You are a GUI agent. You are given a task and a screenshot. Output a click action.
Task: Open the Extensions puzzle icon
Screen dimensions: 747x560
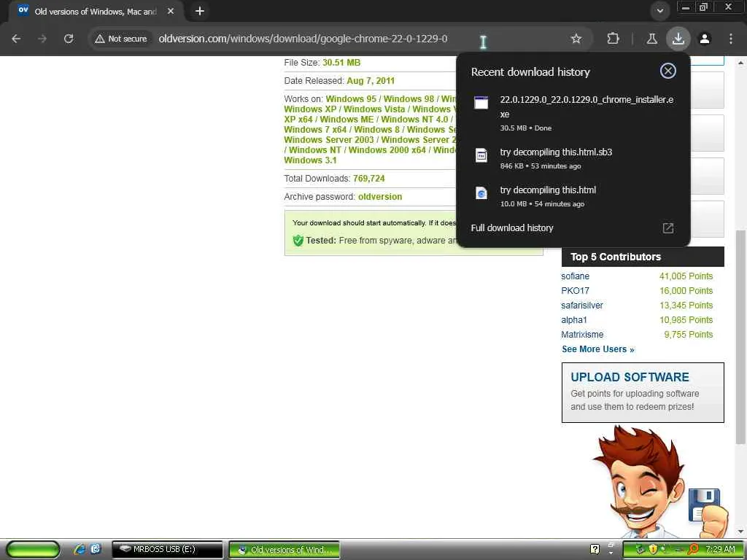pos(613,39)
